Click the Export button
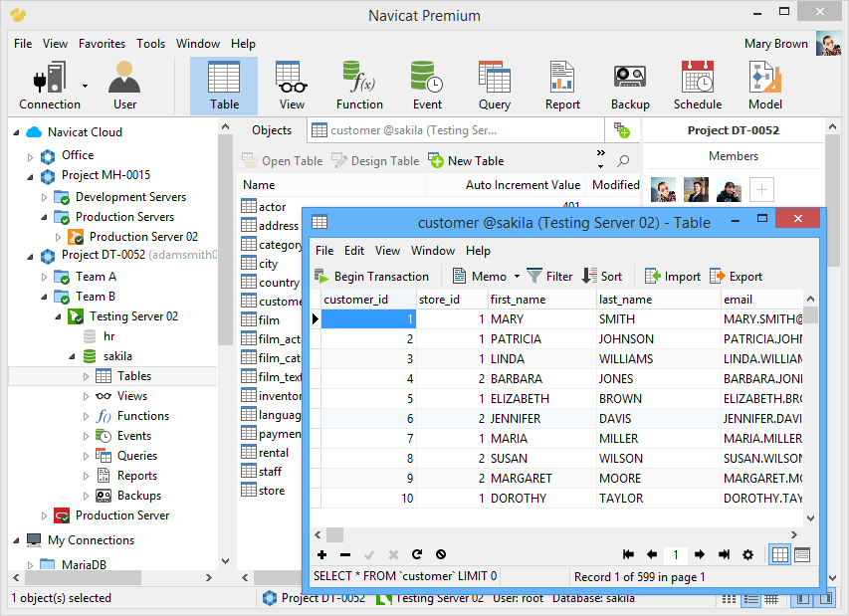 pyautogui.click(x=736, y=277)
